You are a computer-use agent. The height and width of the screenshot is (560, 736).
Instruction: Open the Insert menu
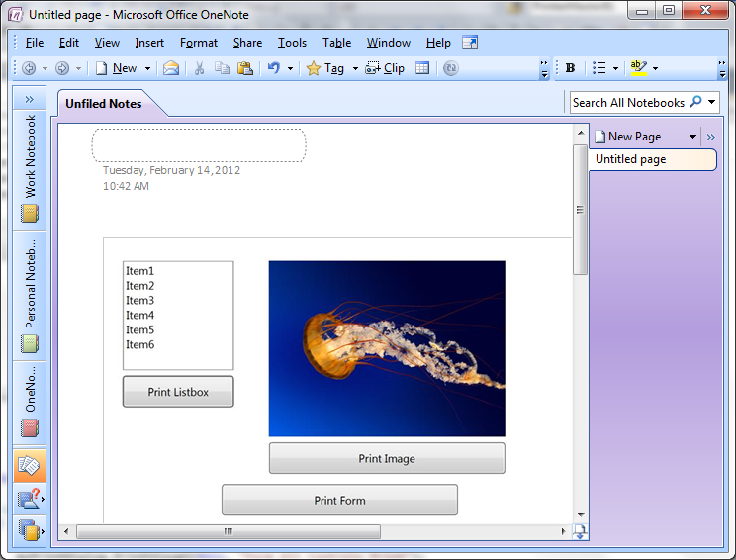(149, 43)
